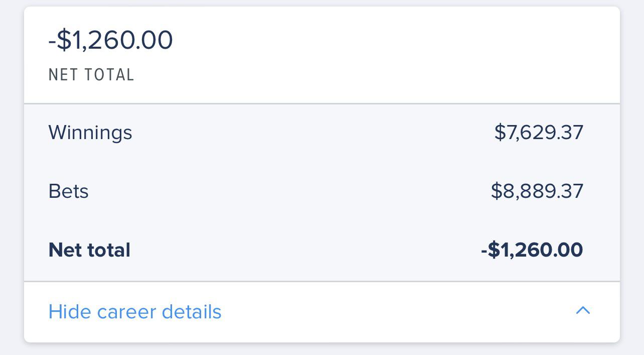Click the Bets row label

69,191
